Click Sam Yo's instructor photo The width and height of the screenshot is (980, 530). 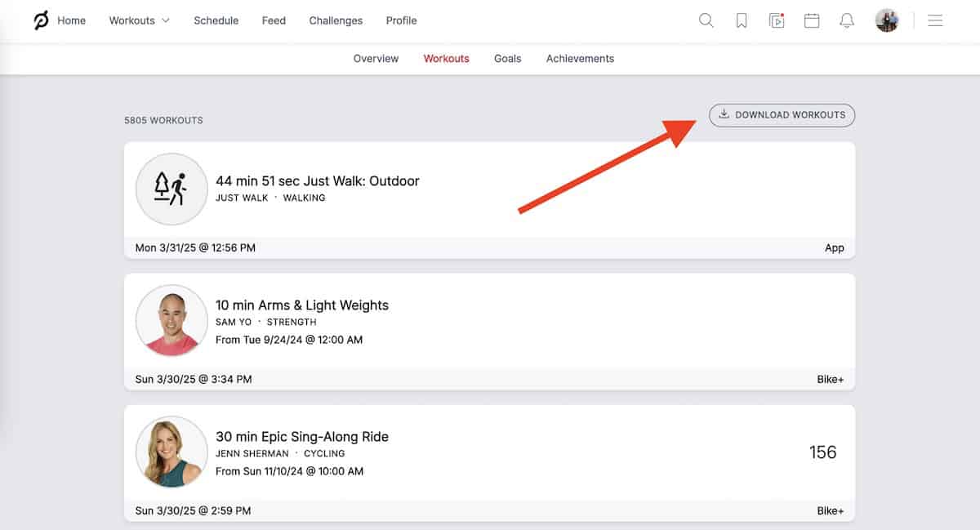pyautogui.click(x=171, y=320)
